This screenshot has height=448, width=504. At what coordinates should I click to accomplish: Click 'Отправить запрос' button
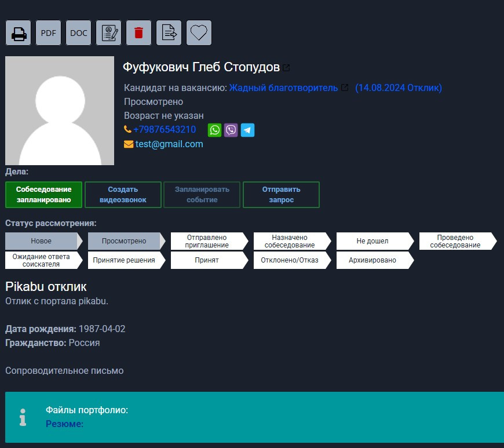[281, 195]
